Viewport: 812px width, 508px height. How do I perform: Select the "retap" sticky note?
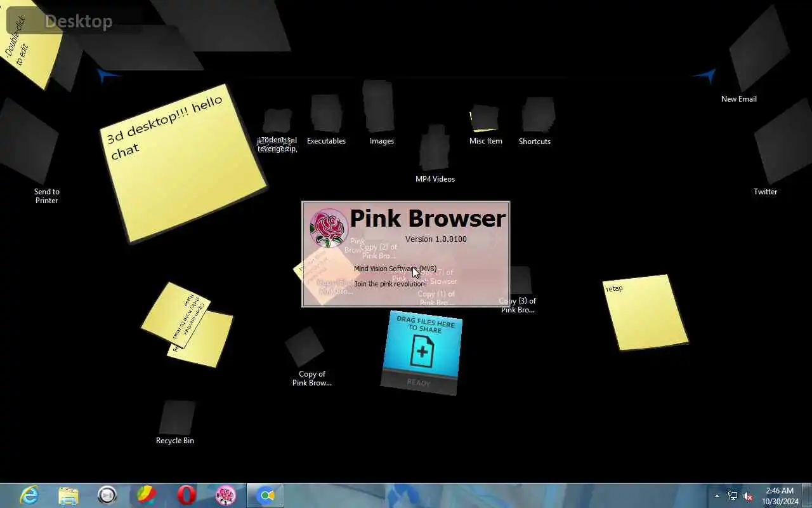tap(645, 312)
